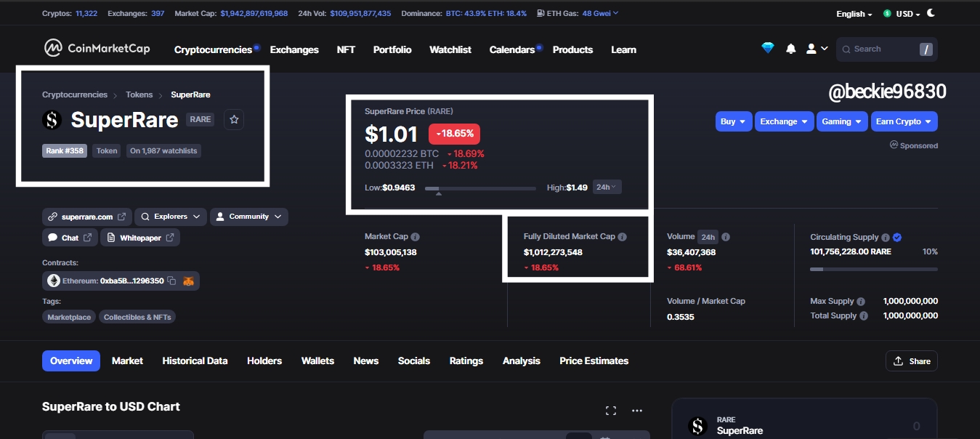This screenshot has width=980, height=439.
Task: Switch to Historical Data tab
Action: tap(195, 361)
